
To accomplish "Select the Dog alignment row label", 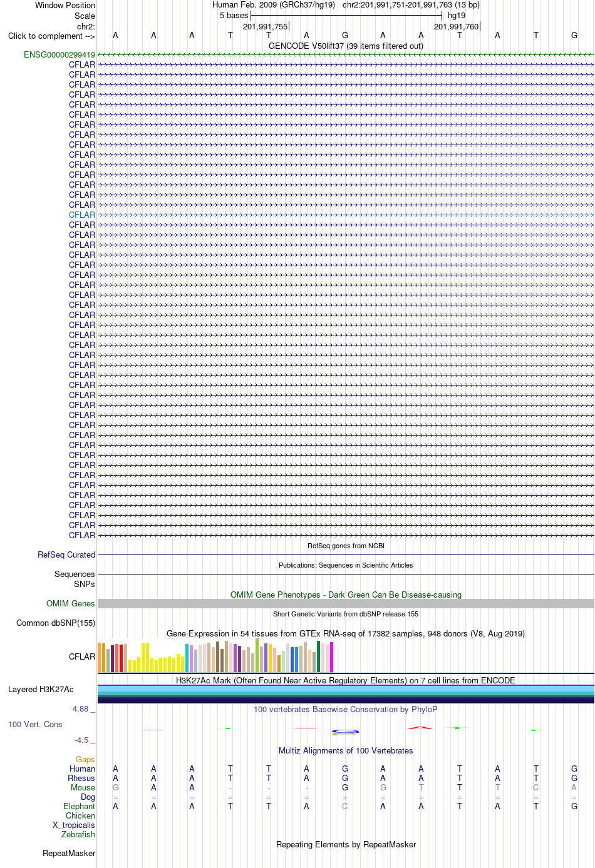I will 88,797.
